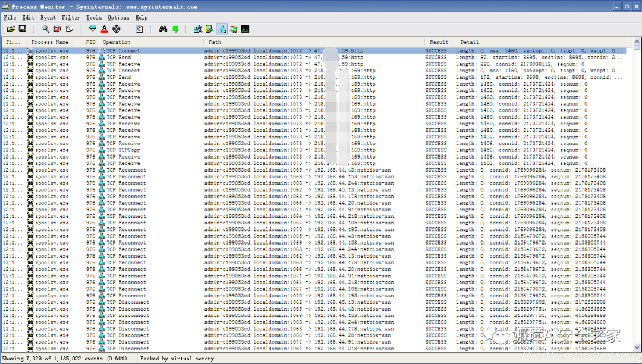642x364 pixels.
Task: Select the crosshair Include Process From Window icon
Action: coord(117,29)
